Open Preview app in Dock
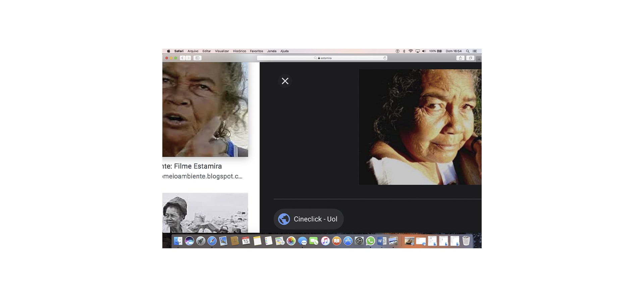Screen dimensions: 644x302 click(393, 241)
